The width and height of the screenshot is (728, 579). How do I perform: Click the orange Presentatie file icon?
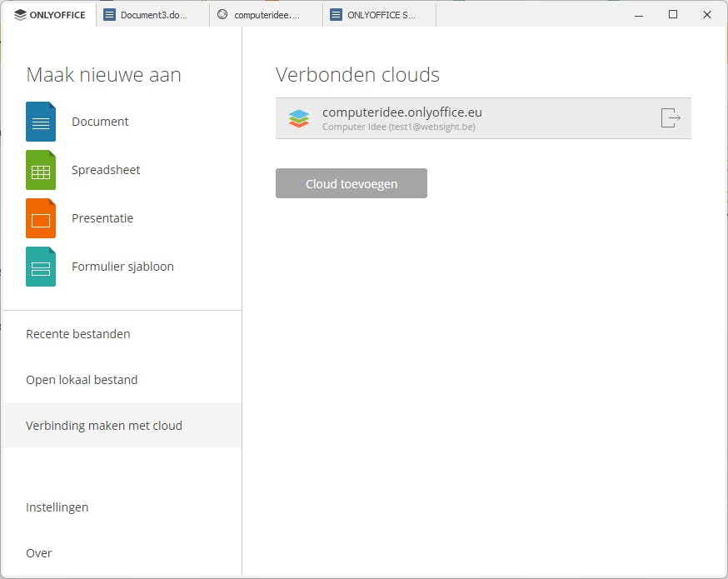(41, 218)
